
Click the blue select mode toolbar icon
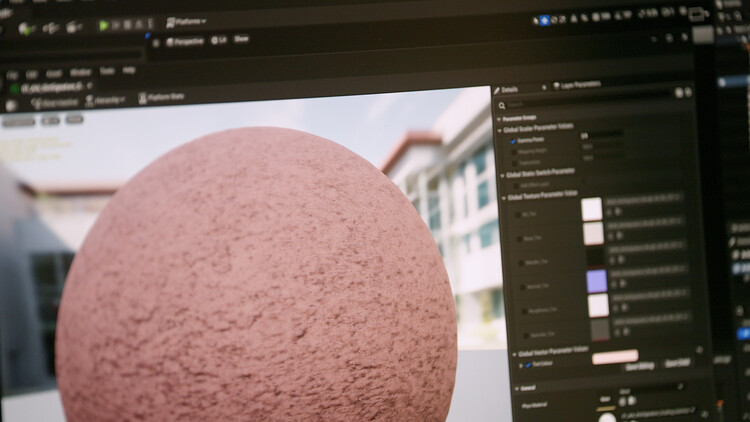click(x=544, y=20)
